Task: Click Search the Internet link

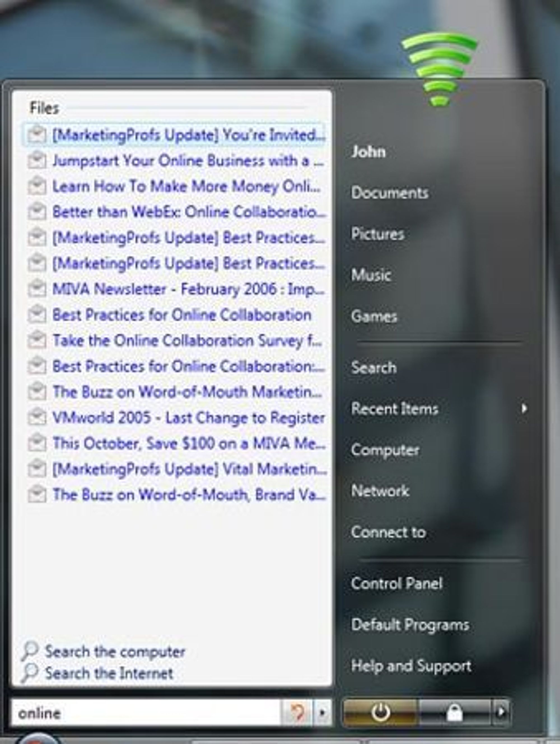Action: [x=109, y=673]
